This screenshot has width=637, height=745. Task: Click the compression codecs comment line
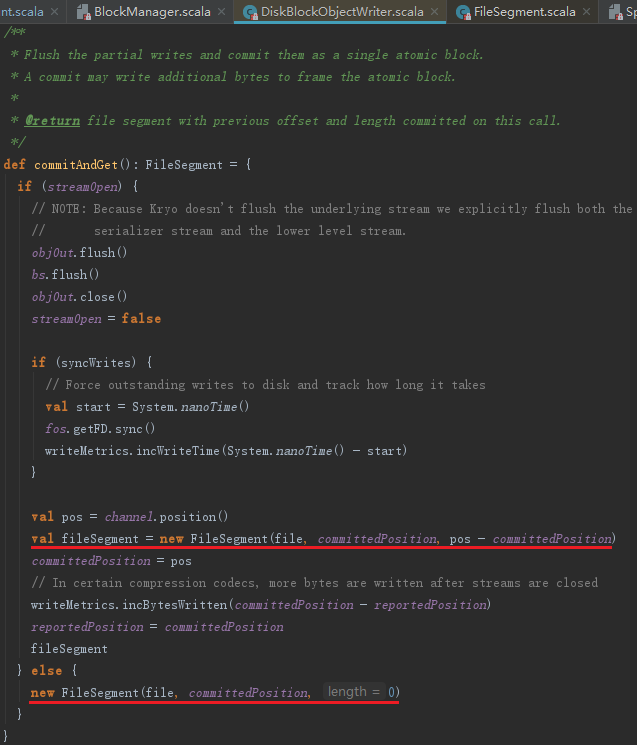tap(314, 583)
